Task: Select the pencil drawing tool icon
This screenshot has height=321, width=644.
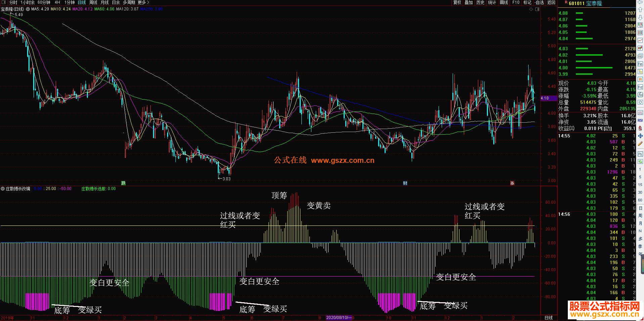Action: (x=640, y=144)
